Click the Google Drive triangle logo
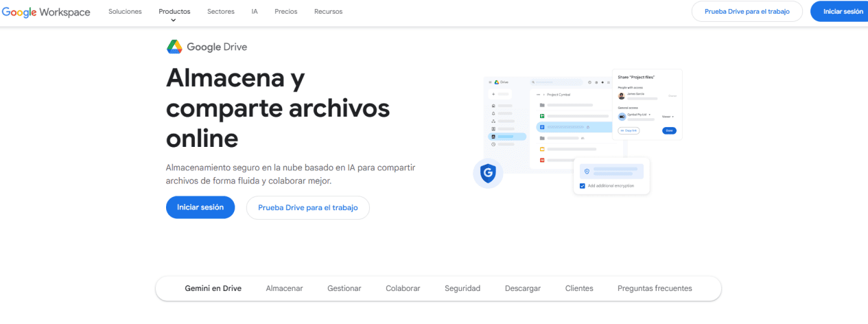868x324 pixels. [174, 47]
